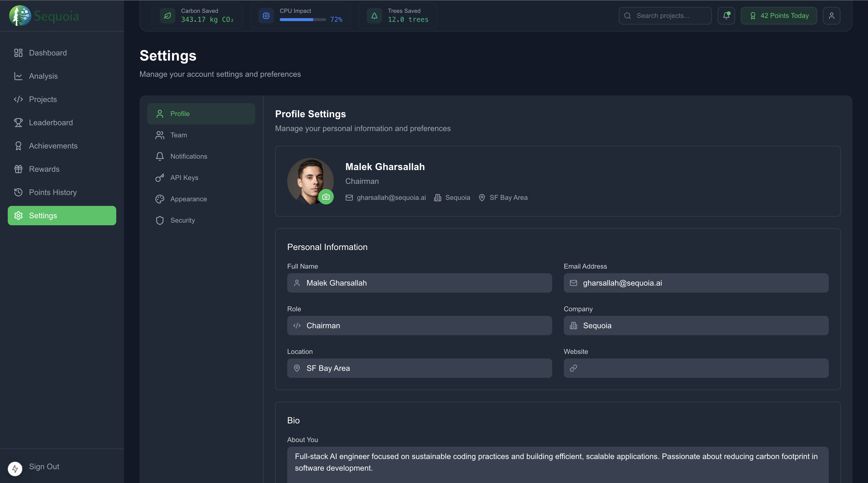Click Sign Out

[x=44, y=467]
